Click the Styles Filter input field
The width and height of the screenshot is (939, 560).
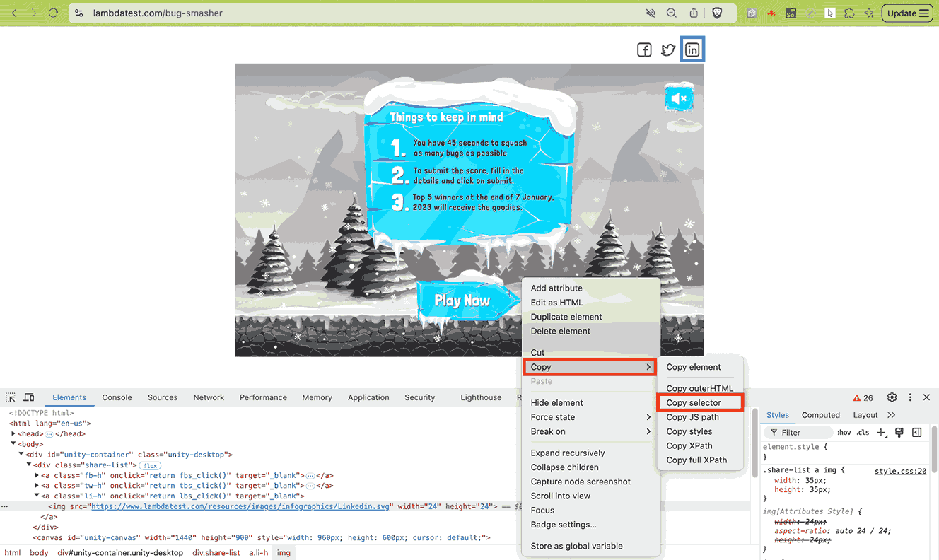click(799, 433)
